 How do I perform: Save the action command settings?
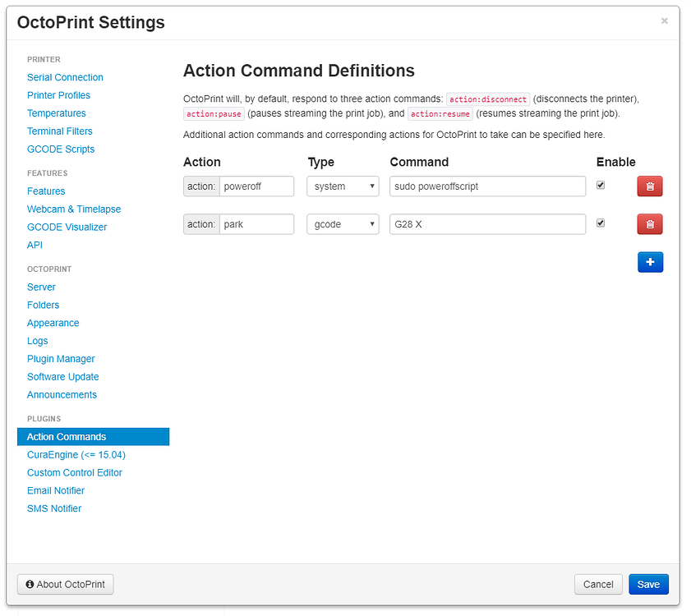click(648, 584)
